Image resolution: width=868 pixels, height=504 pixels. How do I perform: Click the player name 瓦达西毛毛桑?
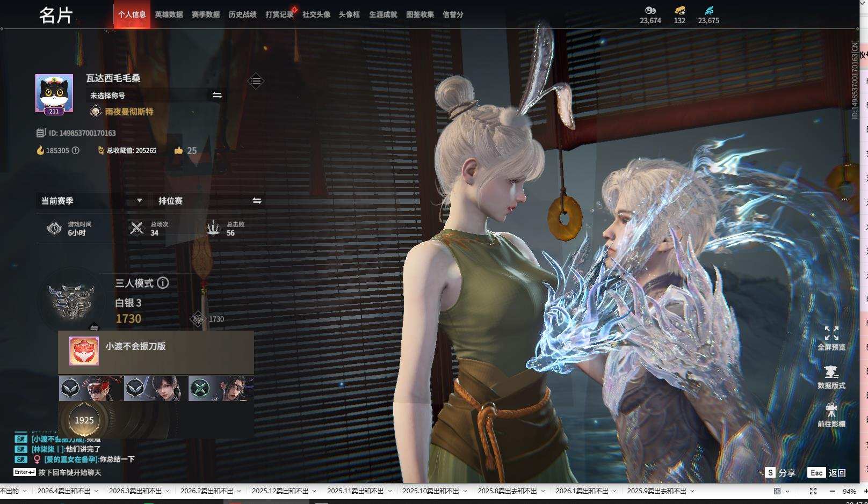[x=113, y=78]
